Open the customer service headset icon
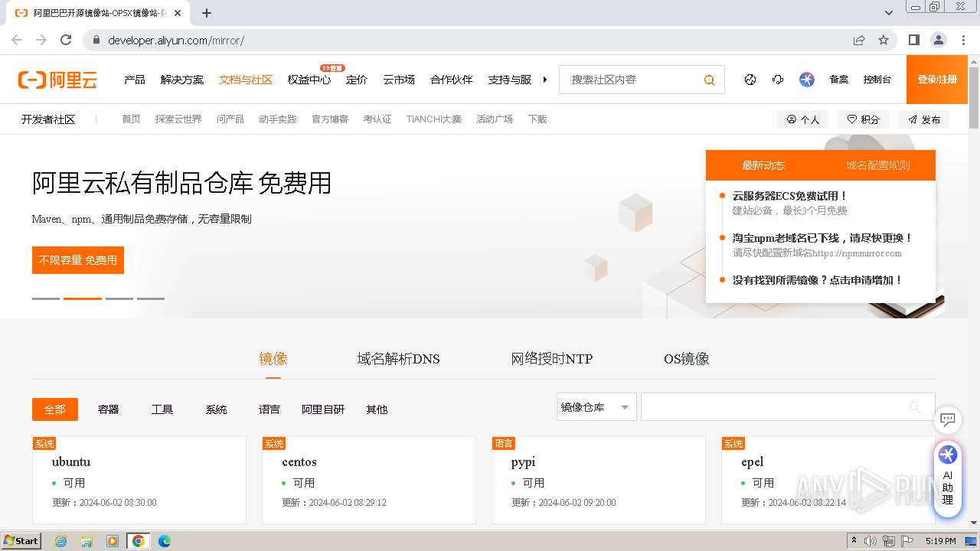The width and height of the screenshot is (980, 551). (x=778, y=80)
